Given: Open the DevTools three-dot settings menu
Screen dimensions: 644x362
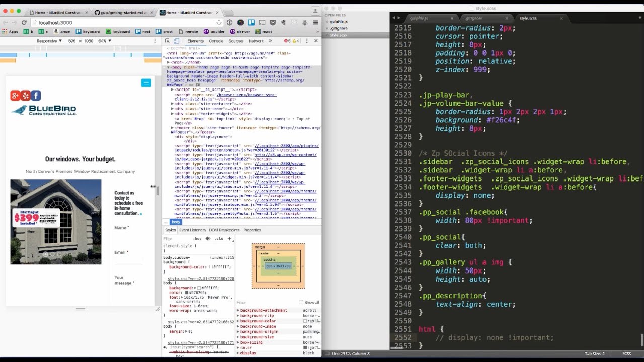Looking at the screenshot, I should click(x=307, y=41).
